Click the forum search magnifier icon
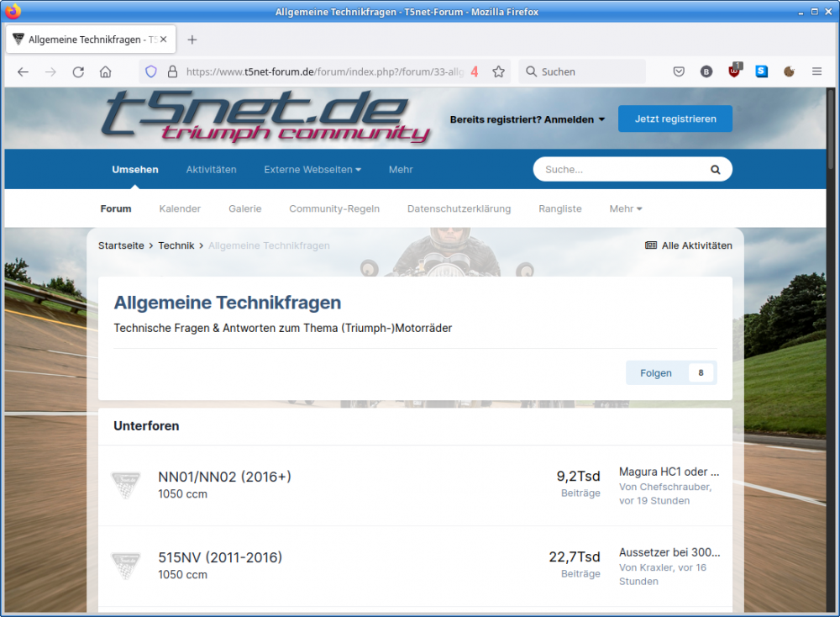Viewport: 840px width, 617px height. click(x=715, y=170)
